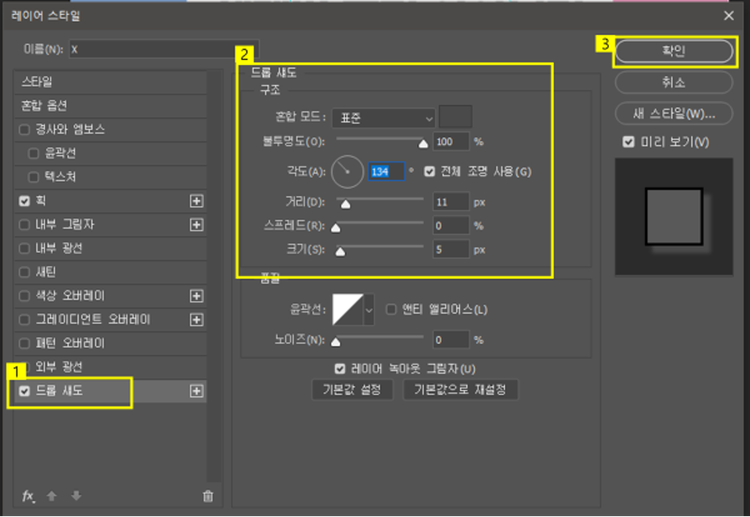Image resolution: width=750 pixels, height=517 pixels.
Task: Select the 새틴 effect row label
Action: pyautogui.click(x=46, y=272)
